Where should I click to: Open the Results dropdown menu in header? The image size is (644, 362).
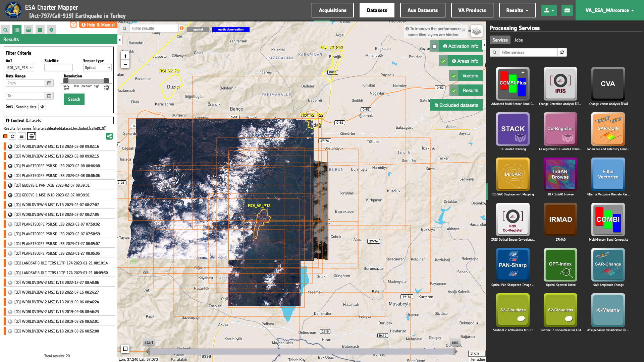tap(517, 10)
